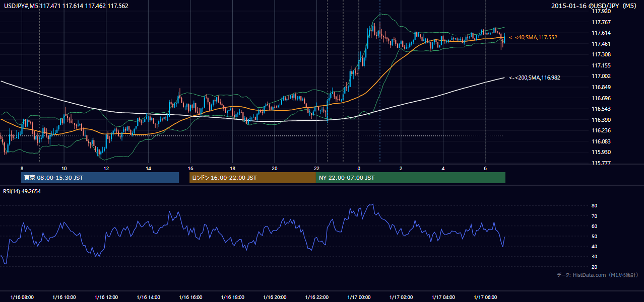Image resolution: width=644 pixels, height=302 pixels.
Task: Click the 1/17 04:00 bottom time label
Action: pos(443,297)
